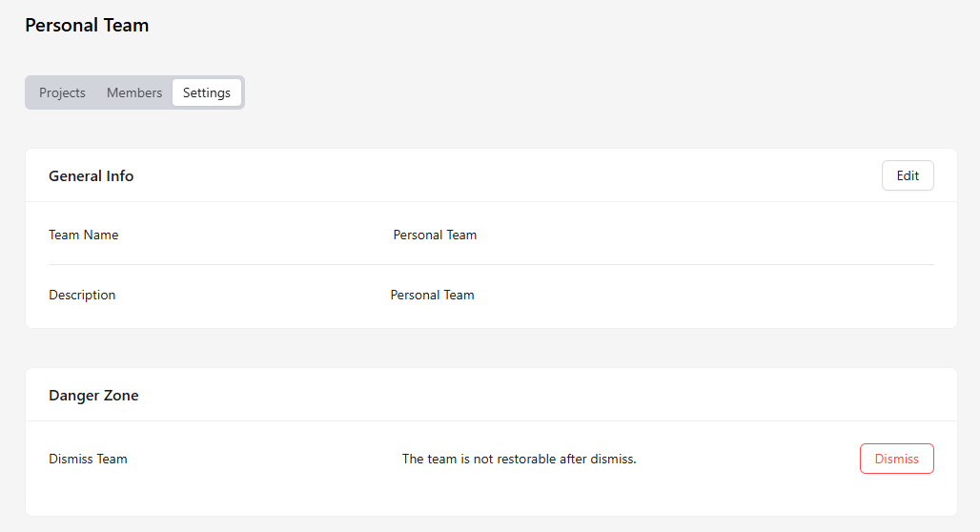Click the General Info section title
Screen dimensions: 980x532
92,176
